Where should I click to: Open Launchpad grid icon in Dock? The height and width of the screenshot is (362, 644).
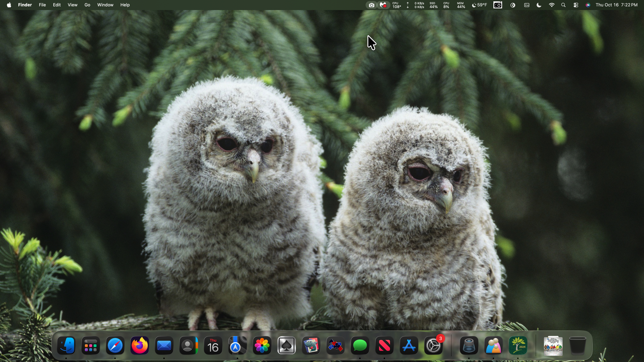(91, 346)
